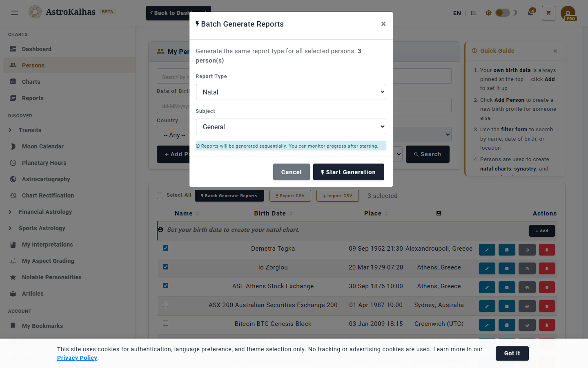Open the shopping cart
This screenshot has height=368, width=588.
tap(548, 13)
